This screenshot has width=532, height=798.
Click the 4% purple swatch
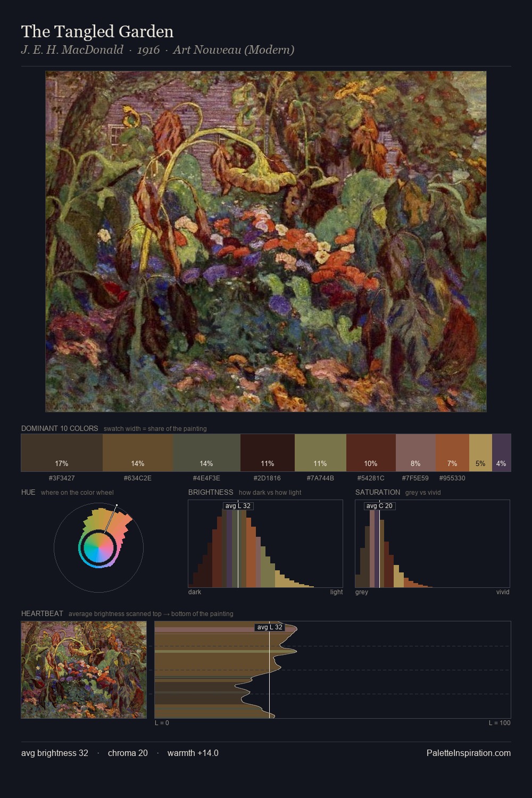click(501, 453)
